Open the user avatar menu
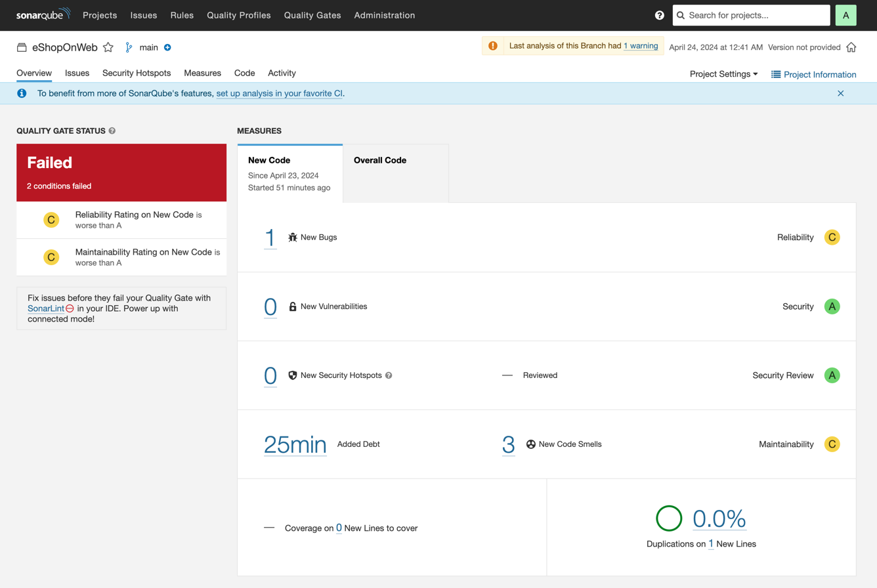This screenshot has height=588, width=877. [x=845, y=15]
